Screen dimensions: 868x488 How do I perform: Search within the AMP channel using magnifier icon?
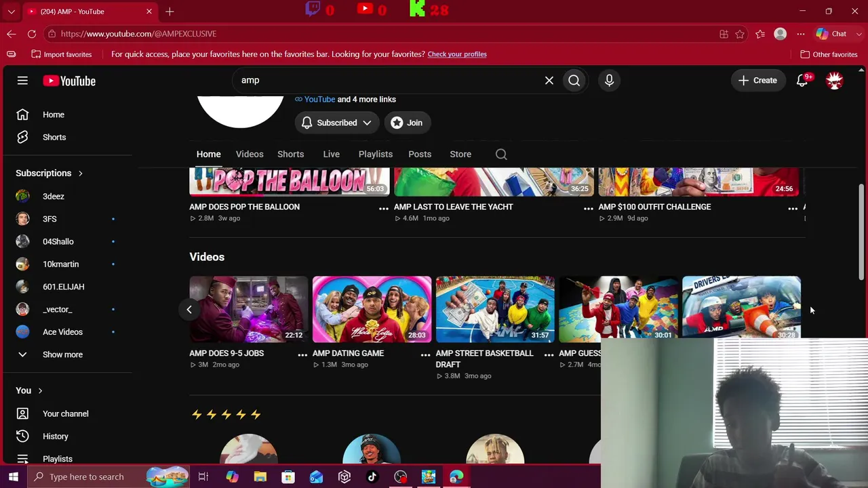pos(501,155)
